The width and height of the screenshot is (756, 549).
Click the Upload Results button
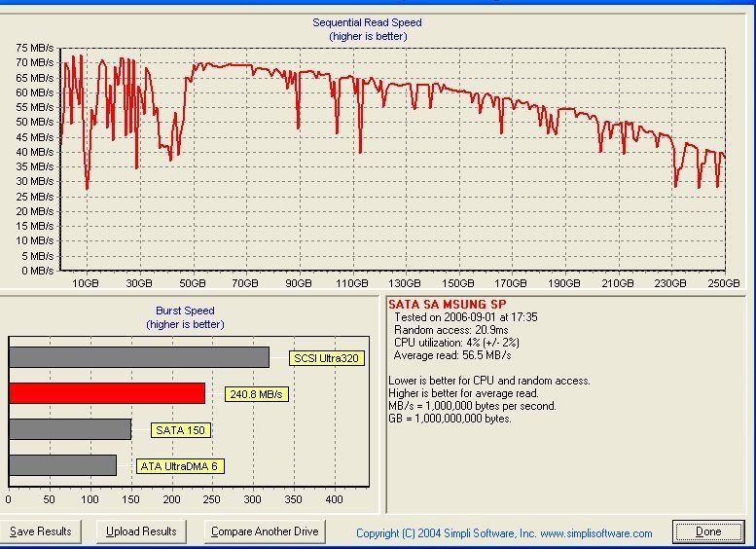(141, 531)
